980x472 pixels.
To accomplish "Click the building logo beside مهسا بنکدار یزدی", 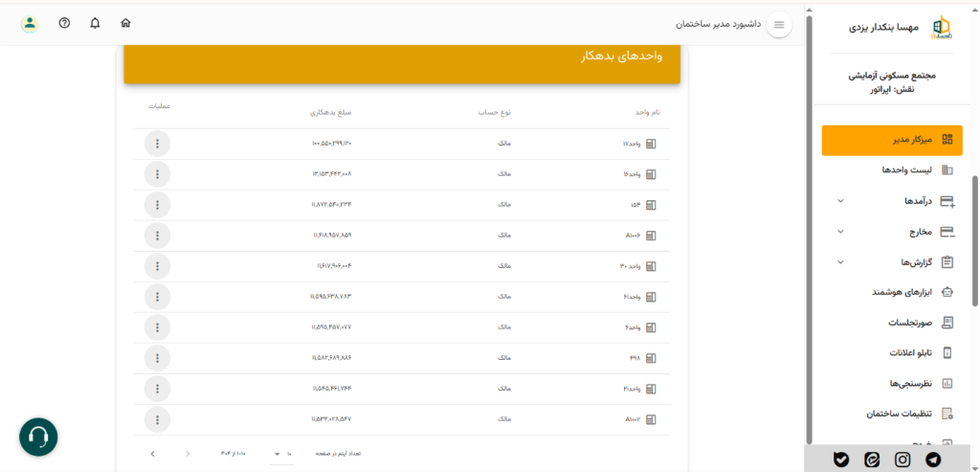I will [940, 28].
